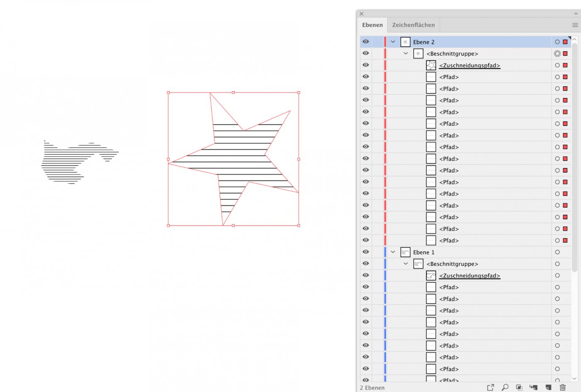Image resolution: width=581 pixels, height=392 pixels.
Task: Collapse Beschnittgruppe chevron under Ebene 2
Action: click(406, 53)
